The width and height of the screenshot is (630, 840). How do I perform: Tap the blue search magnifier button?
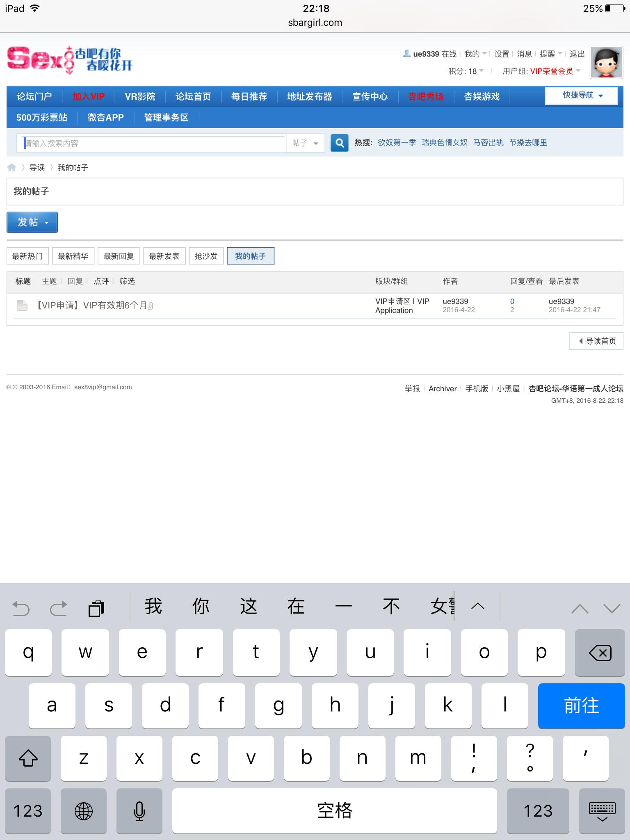(x=340, y=143)
